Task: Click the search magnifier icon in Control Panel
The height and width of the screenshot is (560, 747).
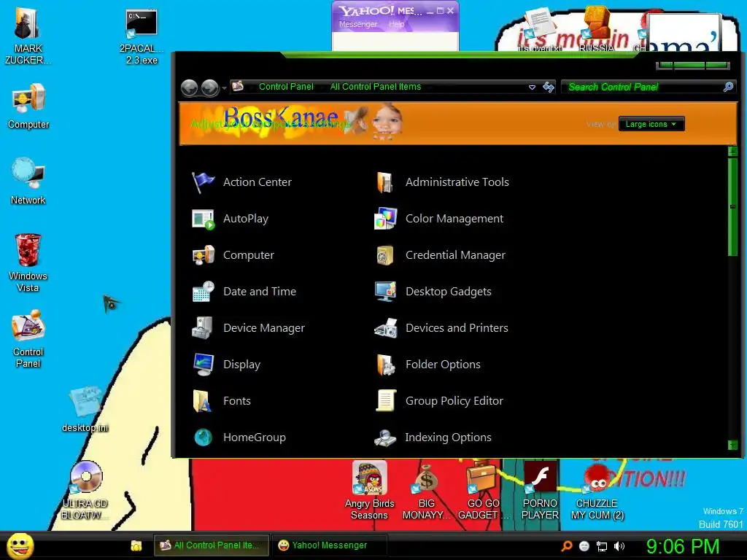Action: [x=728, y=87]
